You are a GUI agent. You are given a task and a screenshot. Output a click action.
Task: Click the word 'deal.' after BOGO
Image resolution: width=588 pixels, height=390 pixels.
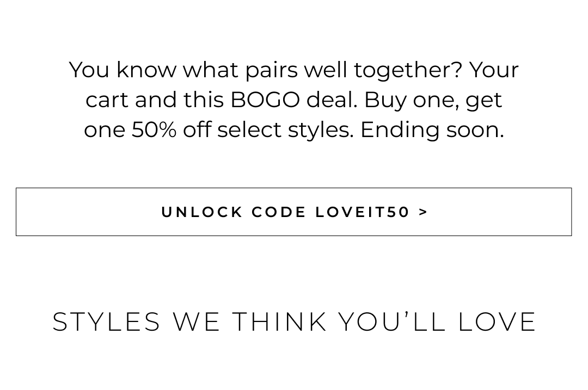click(x=332, y=100)
